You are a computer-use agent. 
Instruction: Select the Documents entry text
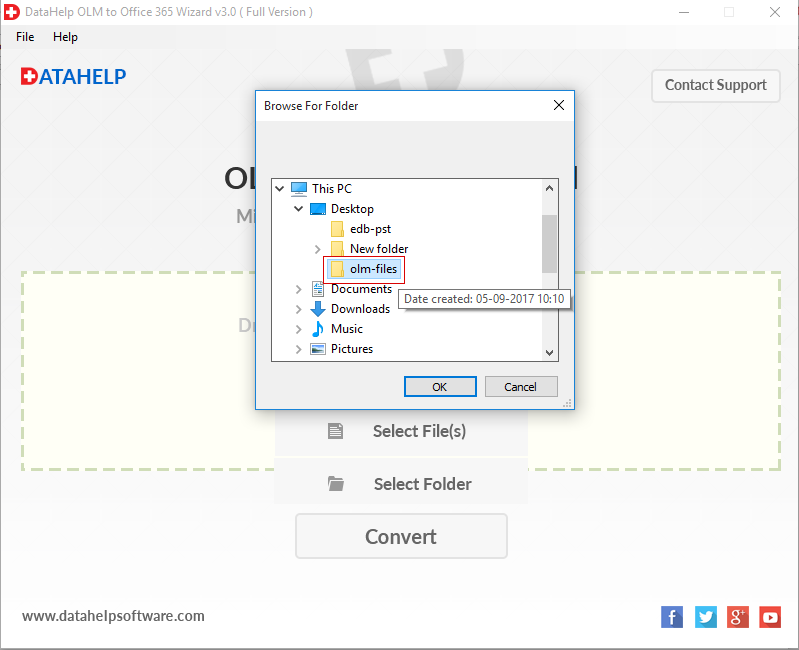pos(361,289)
